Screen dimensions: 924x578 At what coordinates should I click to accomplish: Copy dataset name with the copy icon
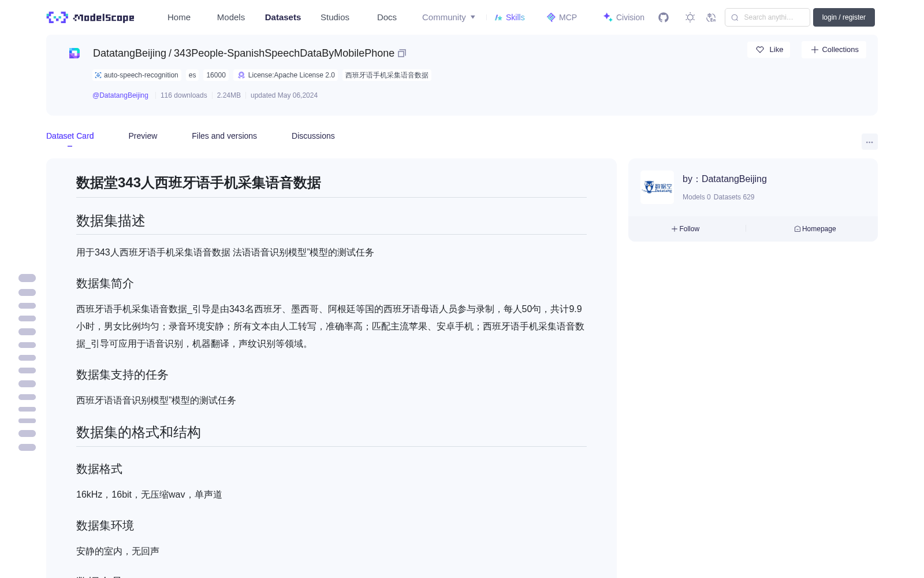(402, 53)
